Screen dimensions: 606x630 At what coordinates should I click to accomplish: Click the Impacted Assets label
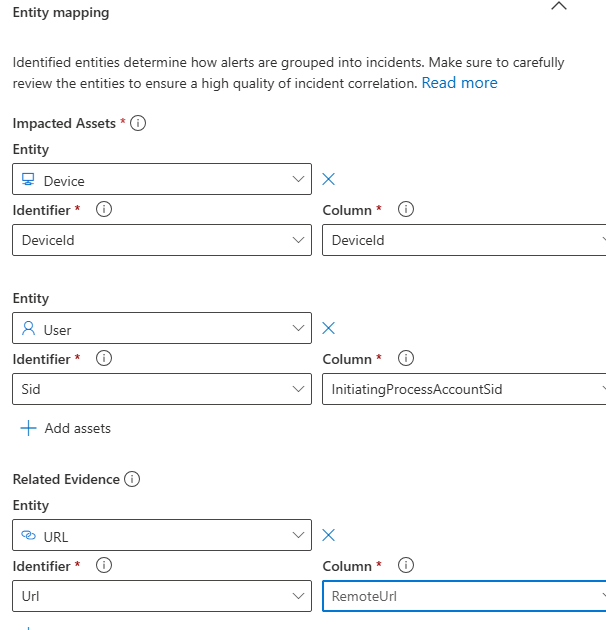64,123
